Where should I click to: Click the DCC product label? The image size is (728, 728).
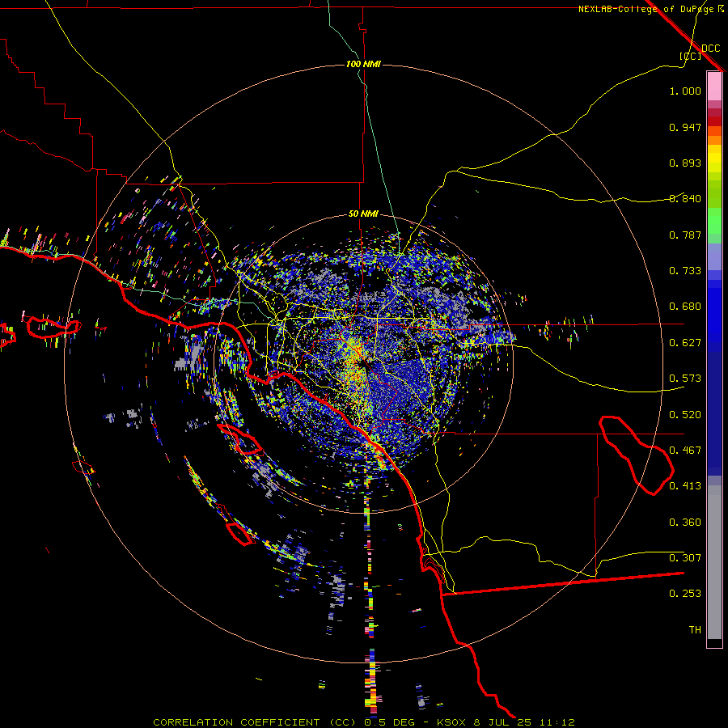[x=711, y=49]
